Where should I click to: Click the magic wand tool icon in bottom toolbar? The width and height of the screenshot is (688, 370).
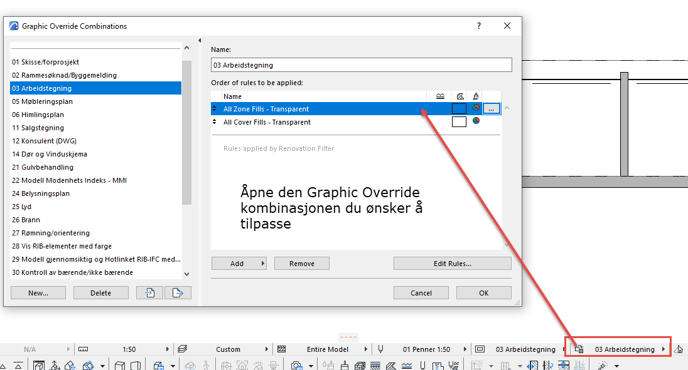tap(602, 366)
